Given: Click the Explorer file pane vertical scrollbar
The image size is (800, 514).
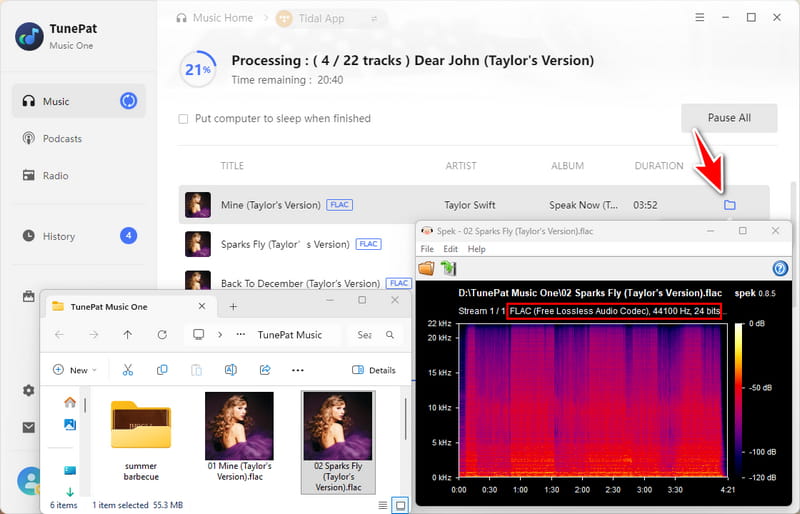Looking at the screenshot, I should 405,419.
